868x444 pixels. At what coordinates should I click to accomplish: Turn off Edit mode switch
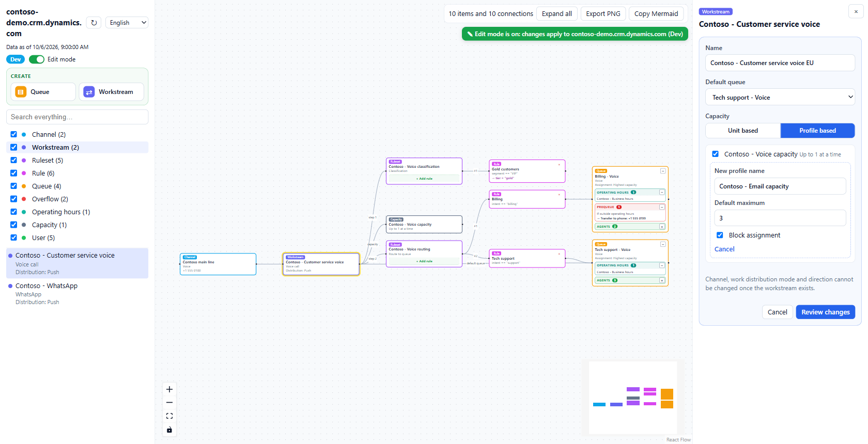(x=37, y=59)
